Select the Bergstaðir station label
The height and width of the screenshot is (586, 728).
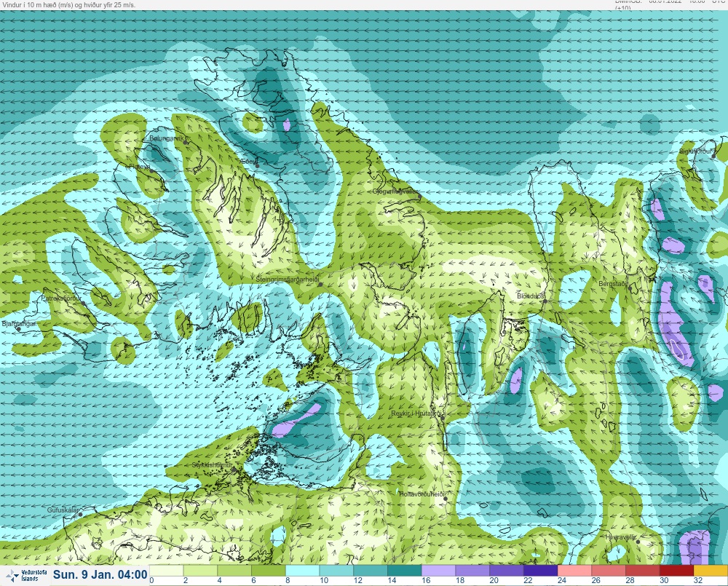coord(613,283)
